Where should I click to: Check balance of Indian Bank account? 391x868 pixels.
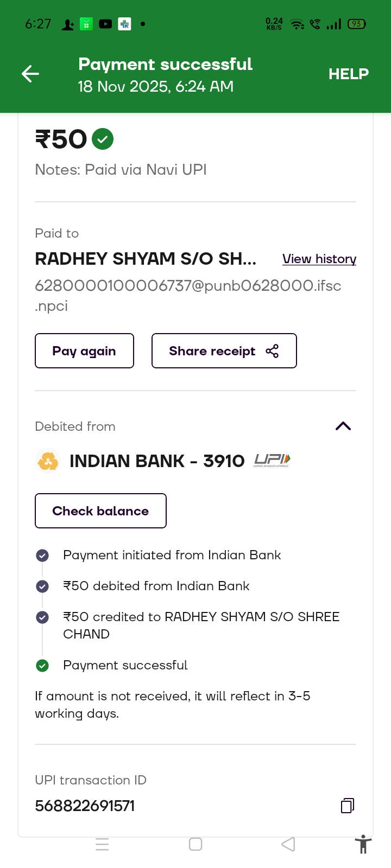[x=100, y=511]
